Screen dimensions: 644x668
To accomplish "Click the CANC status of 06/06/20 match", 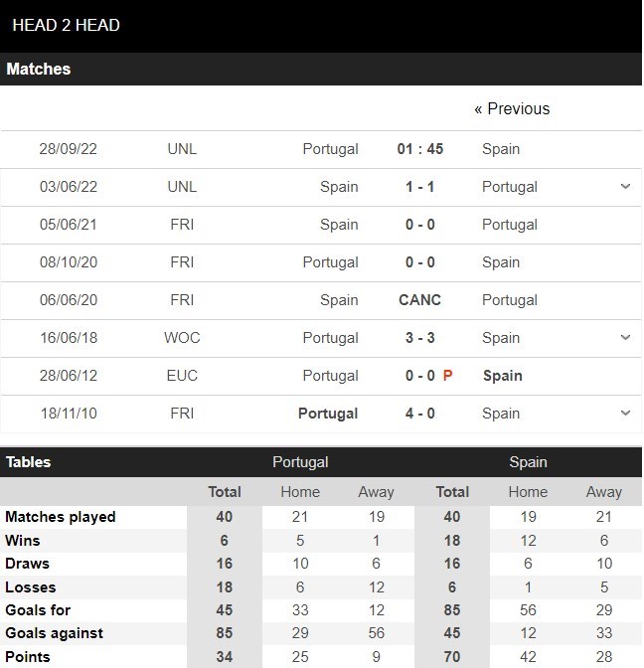I will (x=420, y=300).
